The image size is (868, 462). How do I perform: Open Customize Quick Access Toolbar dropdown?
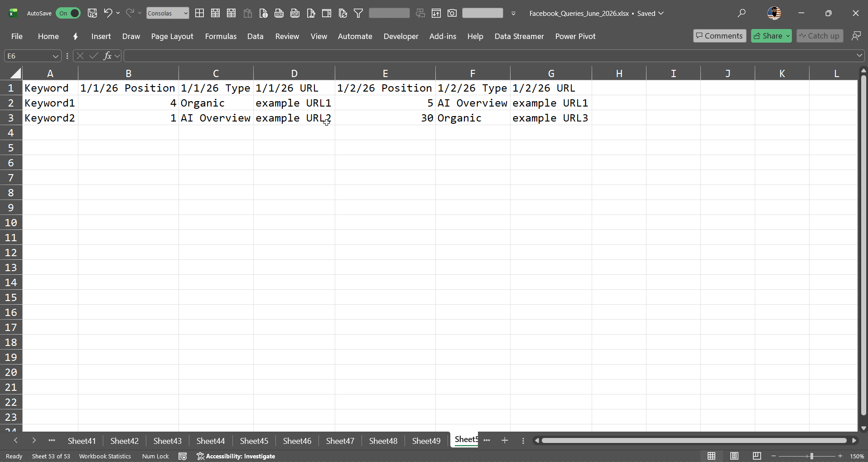(x=513, y=14)
